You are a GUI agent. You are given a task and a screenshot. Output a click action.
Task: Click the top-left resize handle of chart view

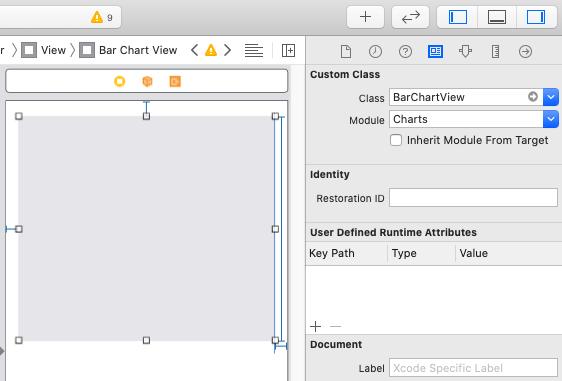(19, 116)
